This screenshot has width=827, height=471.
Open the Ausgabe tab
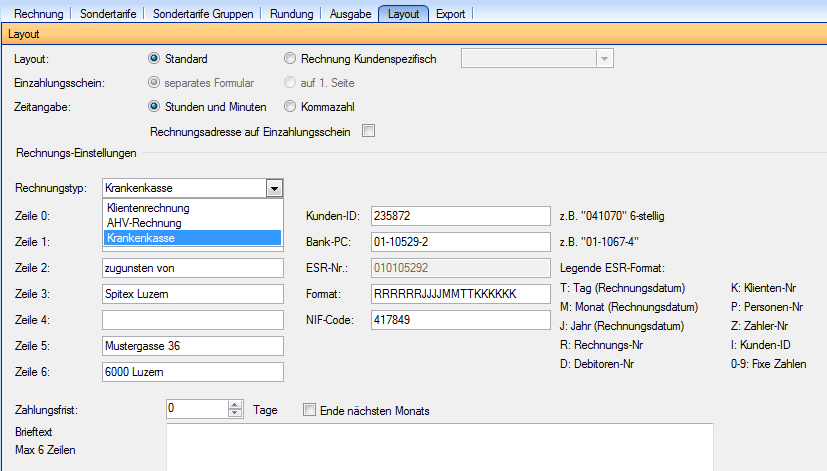(x=350, y=14)
